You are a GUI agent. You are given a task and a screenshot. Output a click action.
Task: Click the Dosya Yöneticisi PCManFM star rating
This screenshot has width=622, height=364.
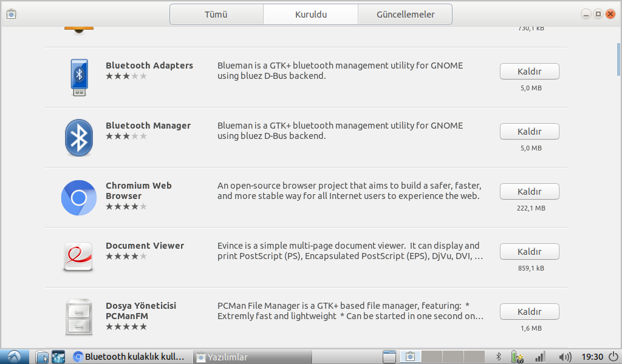[126, 327]
